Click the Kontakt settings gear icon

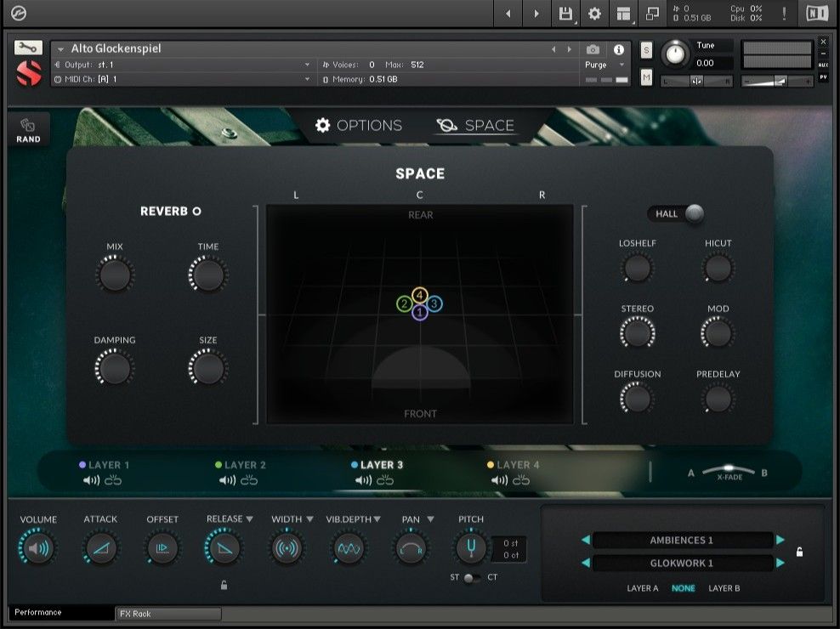[x=594, y=14]
